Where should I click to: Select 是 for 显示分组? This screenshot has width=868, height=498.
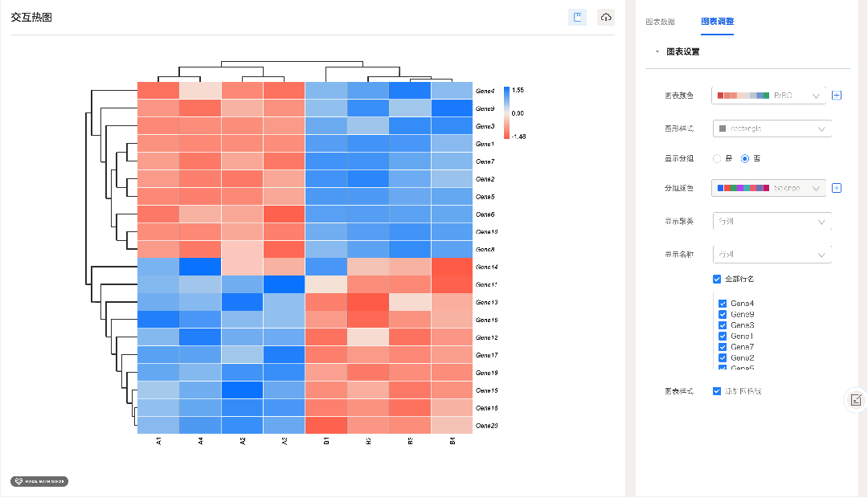click(717, 158)
